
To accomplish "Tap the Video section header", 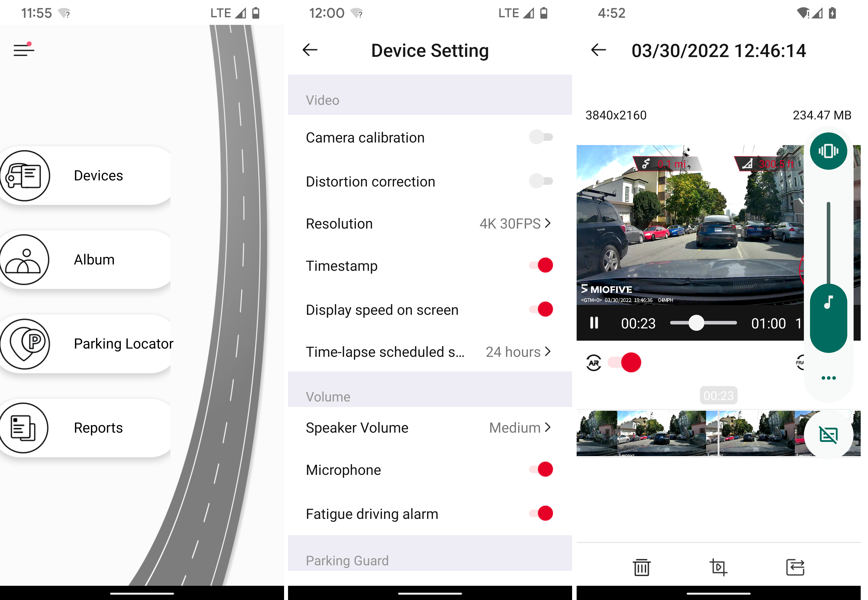I will (430, 95).
